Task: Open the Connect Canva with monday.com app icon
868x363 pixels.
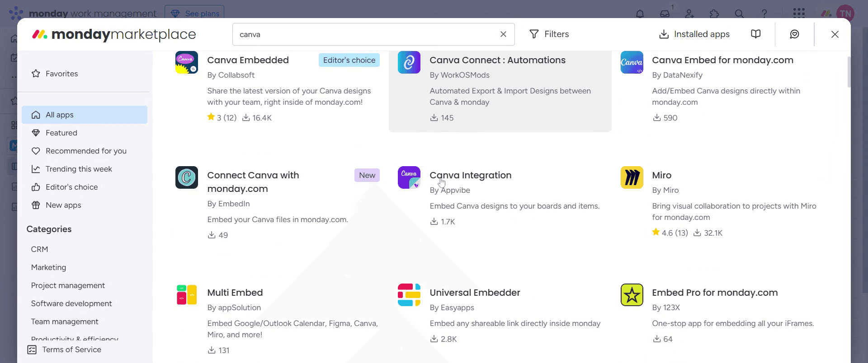Action: pos(187,177)
